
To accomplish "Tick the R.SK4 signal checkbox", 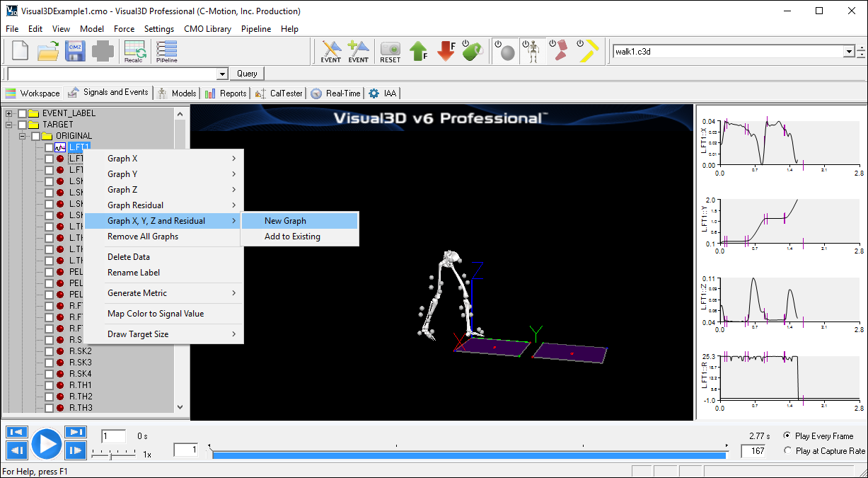I will (48, 374).
